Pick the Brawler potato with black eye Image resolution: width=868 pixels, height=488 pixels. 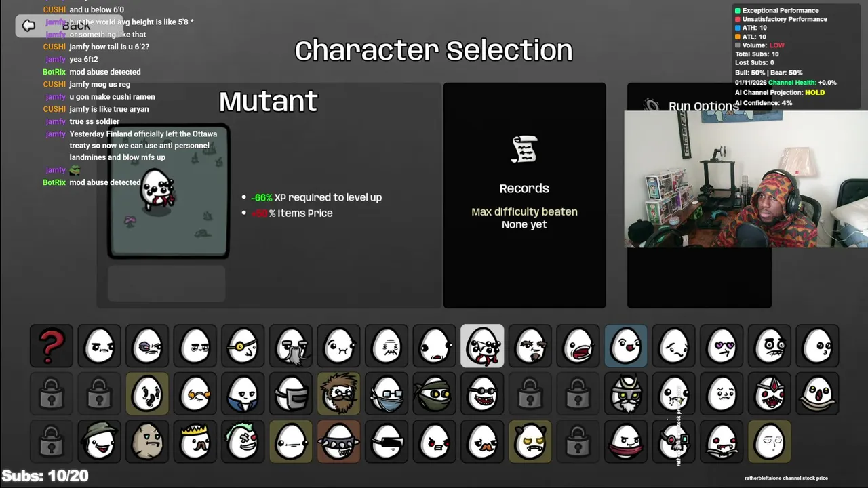point(147,346)
